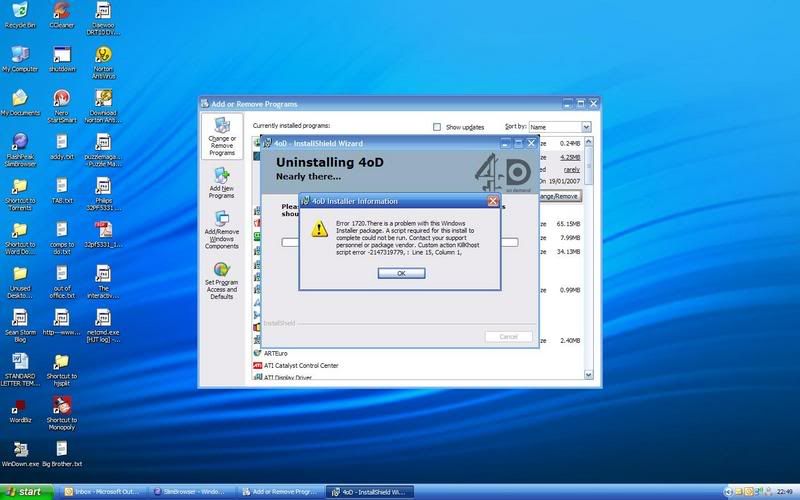Screen dimensions: 800x500
Task: Select Download Norton Anti desktop icon
Action: [x=103, y=106]
